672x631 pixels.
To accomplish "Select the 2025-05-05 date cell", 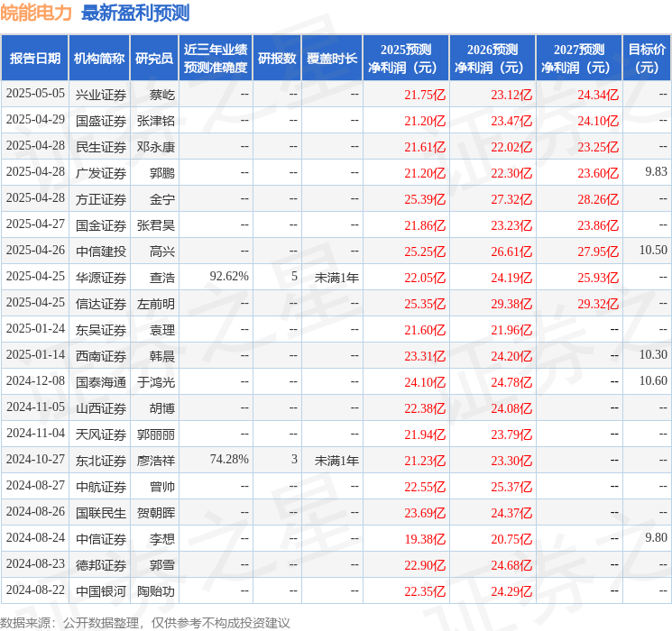I will tap(35, 94).
